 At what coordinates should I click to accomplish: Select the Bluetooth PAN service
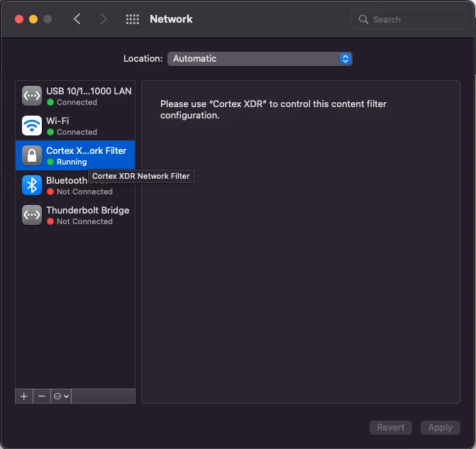[x=75, y=185]
